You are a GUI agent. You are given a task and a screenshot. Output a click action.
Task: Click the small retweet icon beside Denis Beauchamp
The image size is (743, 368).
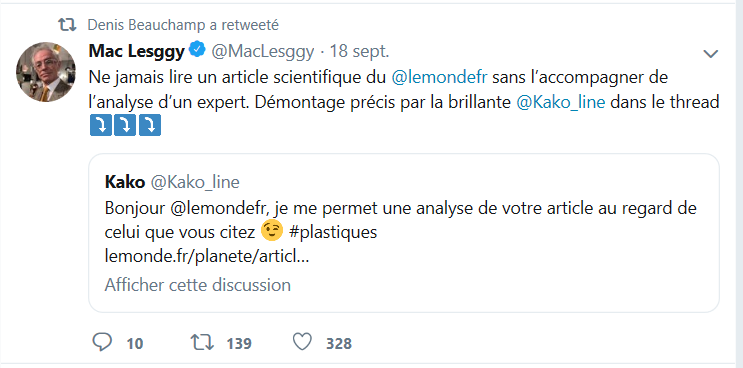click(67, 24)
